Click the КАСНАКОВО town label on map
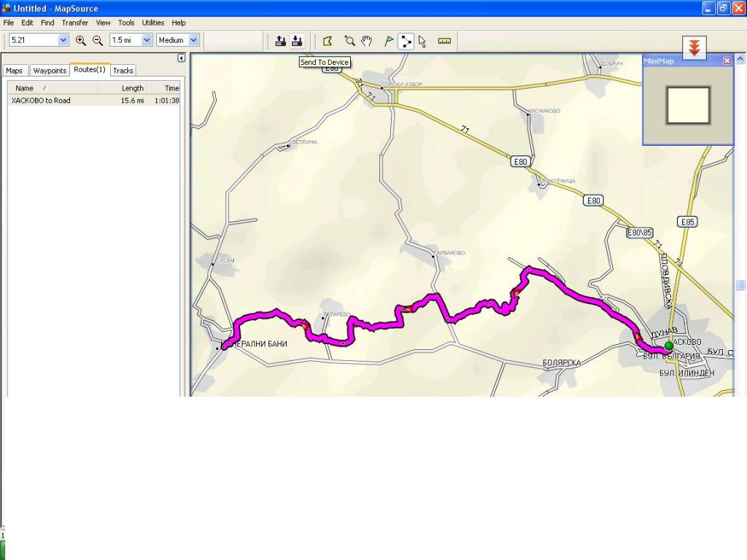Screen dimensions: 747x560 (544, 111)
